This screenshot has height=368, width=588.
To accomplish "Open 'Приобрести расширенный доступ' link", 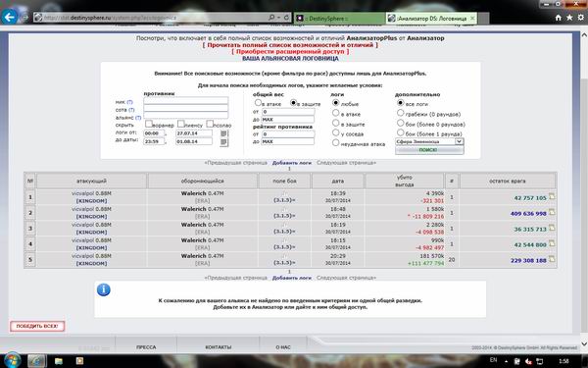I will tap(290, 51).
